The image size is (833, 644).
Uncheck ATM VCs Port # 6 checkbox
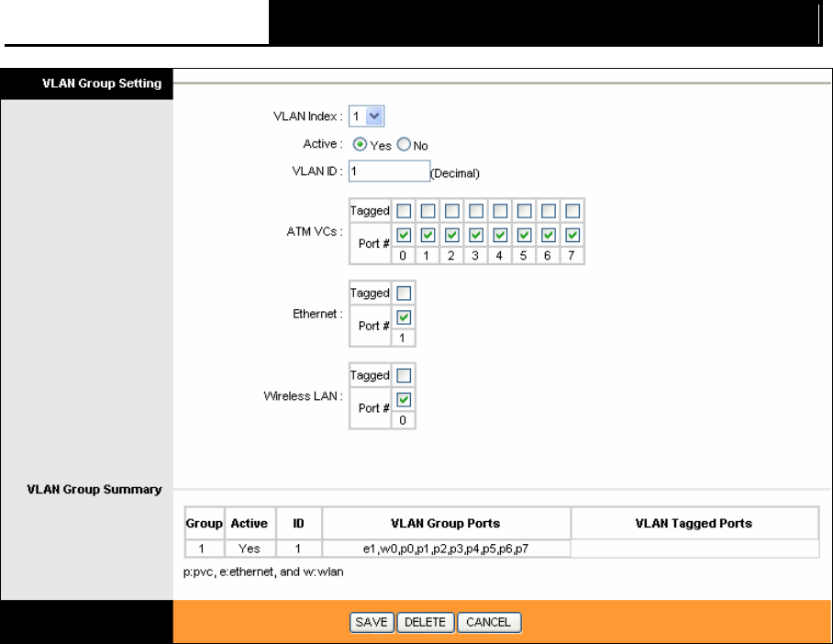coord(549,235)
